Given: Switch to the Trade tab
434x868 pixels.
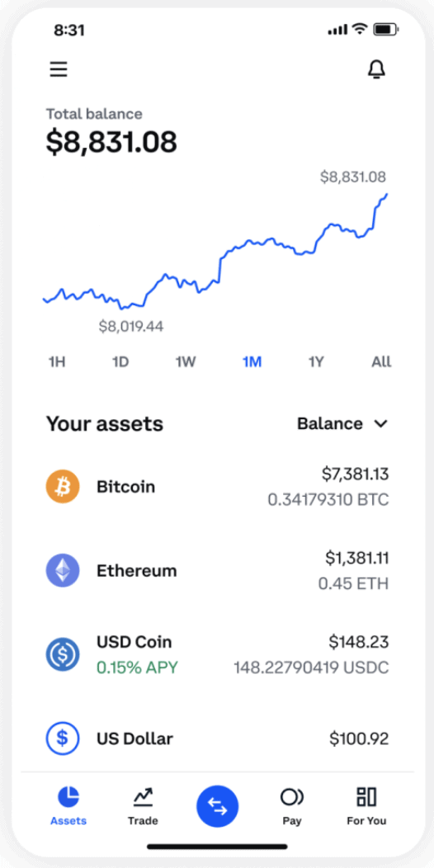Looking at the screenshot, I should click(143, 807).
